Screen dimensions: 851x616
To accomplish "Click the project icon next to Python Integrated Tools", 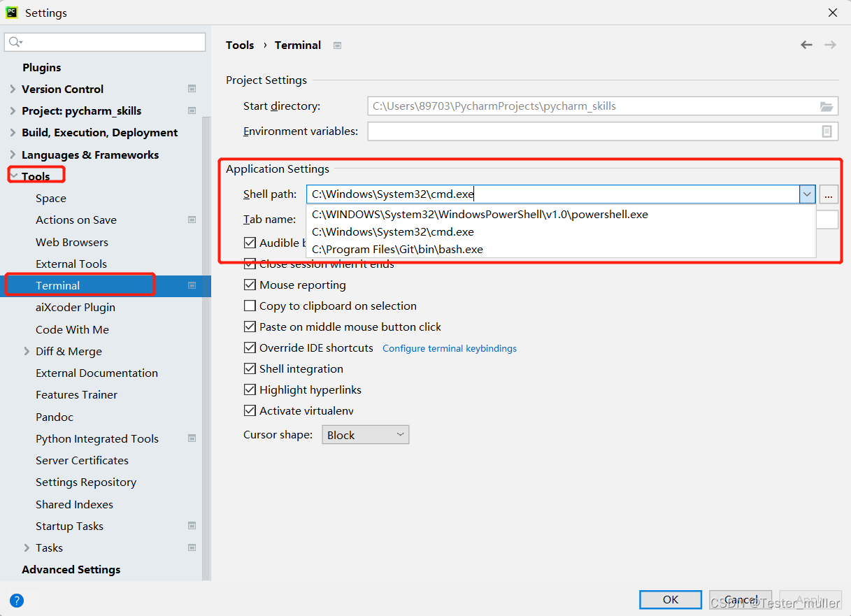I will click(x=192, y=438).
